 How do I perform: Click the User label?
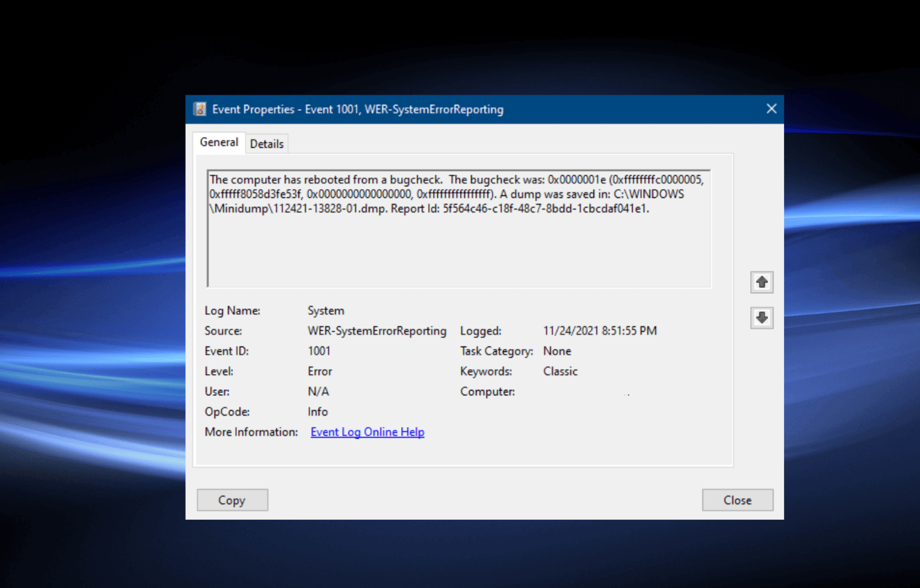tap(217, 391)
